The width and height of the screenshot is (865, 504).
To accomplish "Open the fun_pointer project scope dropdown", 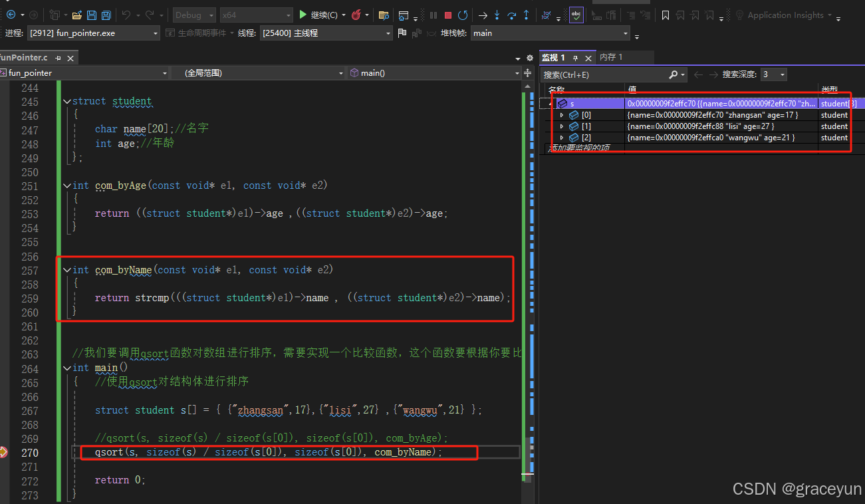I will coord(84,73).
